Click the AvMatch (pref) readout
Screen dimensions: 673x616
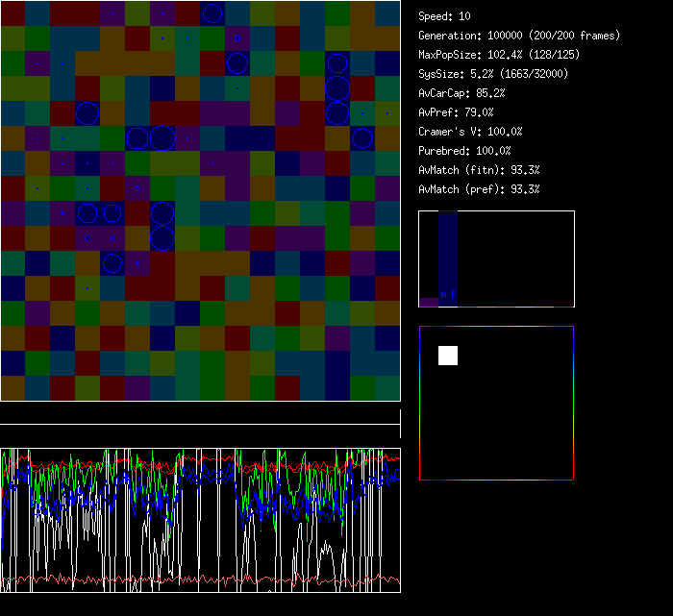point(480,189)
